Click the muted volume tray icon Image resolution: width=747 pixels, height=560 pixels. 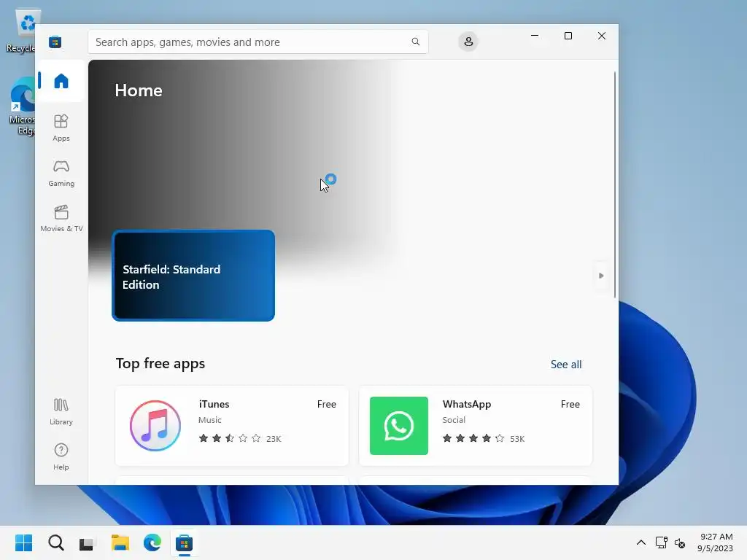680,542
